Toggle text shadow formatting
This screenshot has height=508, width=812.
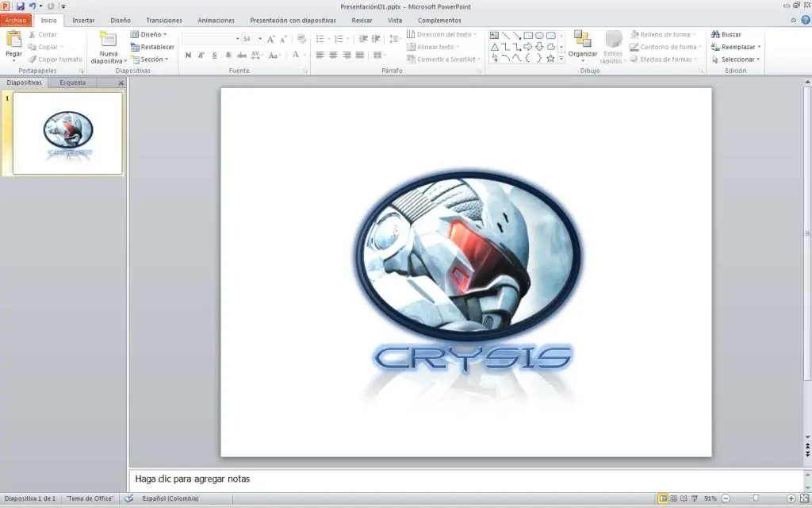point(228,55)
